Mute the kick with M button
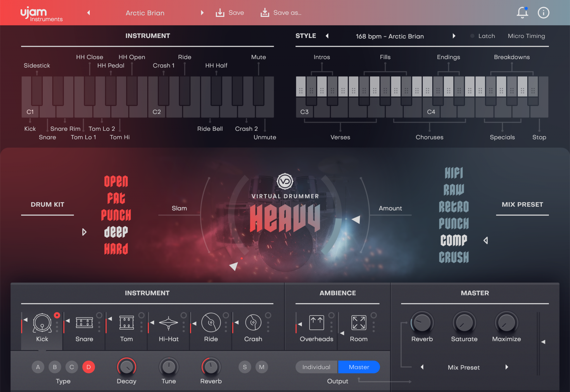Screen dimensions: 570x392 (x=262, y=367)
